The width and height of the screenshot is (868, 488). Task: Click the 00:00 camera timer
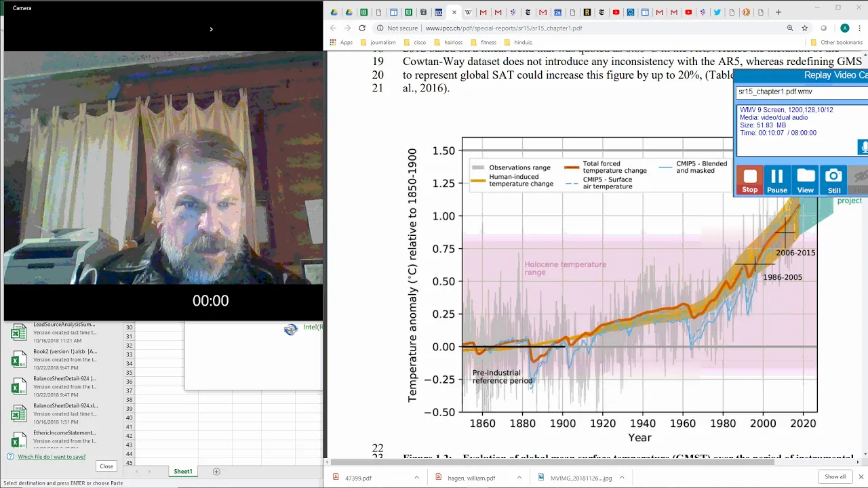coord(210,301)
